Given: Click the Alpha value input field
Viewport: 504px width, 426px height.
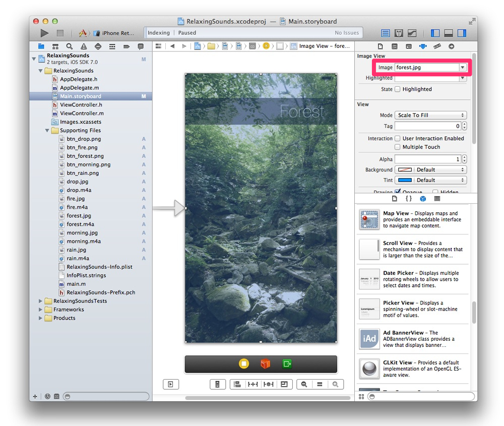Looking at the screenshot, I should click(x=427, y=159).
